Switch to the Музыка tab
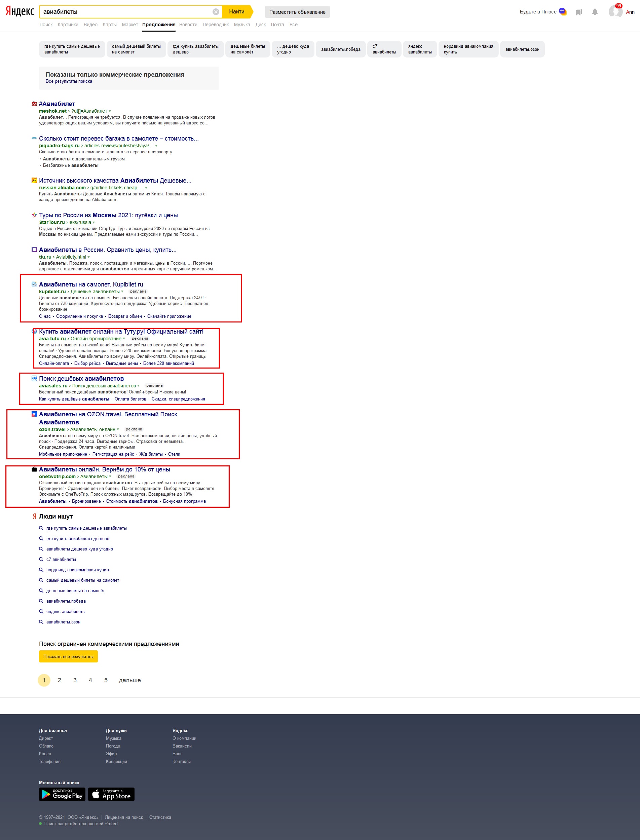Viewport: 640px width, 840px height. click(x=242, y=25)
